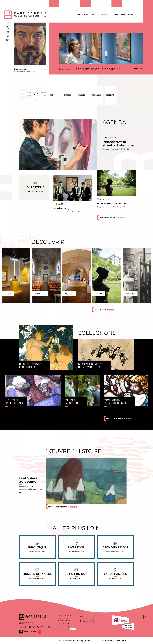This screenshot has height=644, width=153.
Task: Open the CHAPELLE discover thumbnail
Action: click(x=46, y=275)
